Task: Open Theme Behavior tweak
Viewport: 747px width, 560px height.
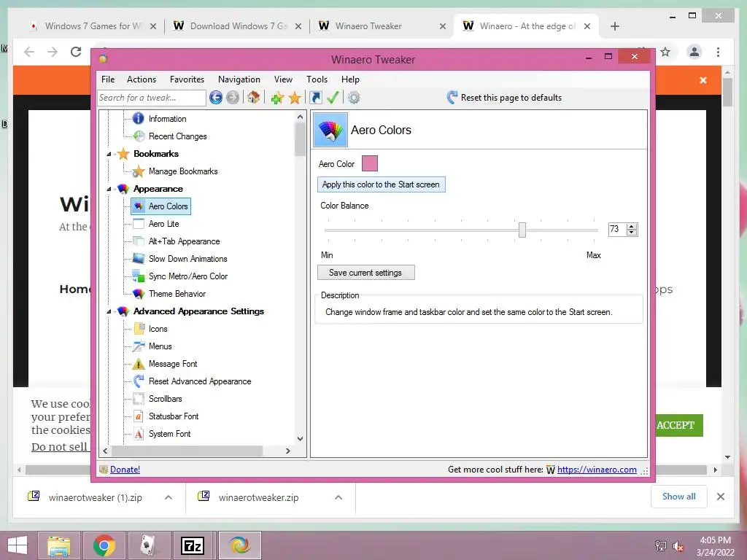Action: point(177,294)
